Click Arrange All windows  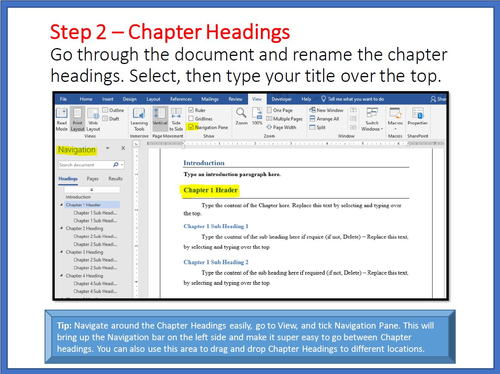pyautogui.click(x=324, y=119)
